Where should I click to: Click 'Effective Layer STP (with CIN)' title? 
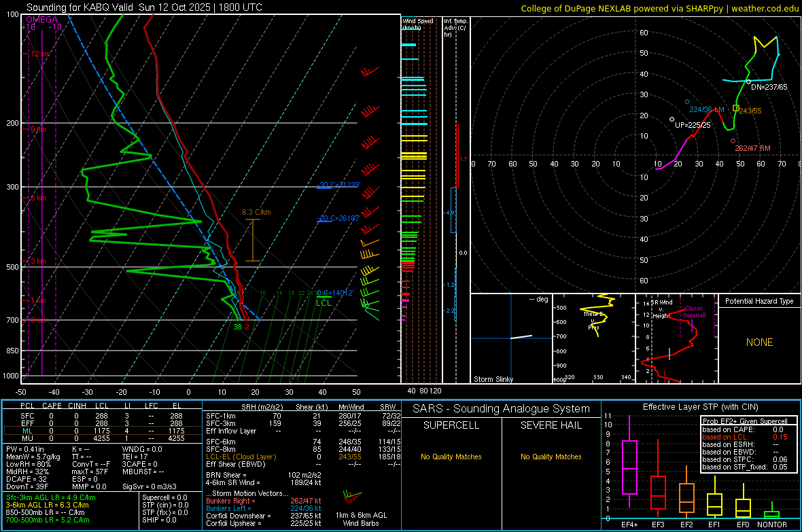pos(700,407)
